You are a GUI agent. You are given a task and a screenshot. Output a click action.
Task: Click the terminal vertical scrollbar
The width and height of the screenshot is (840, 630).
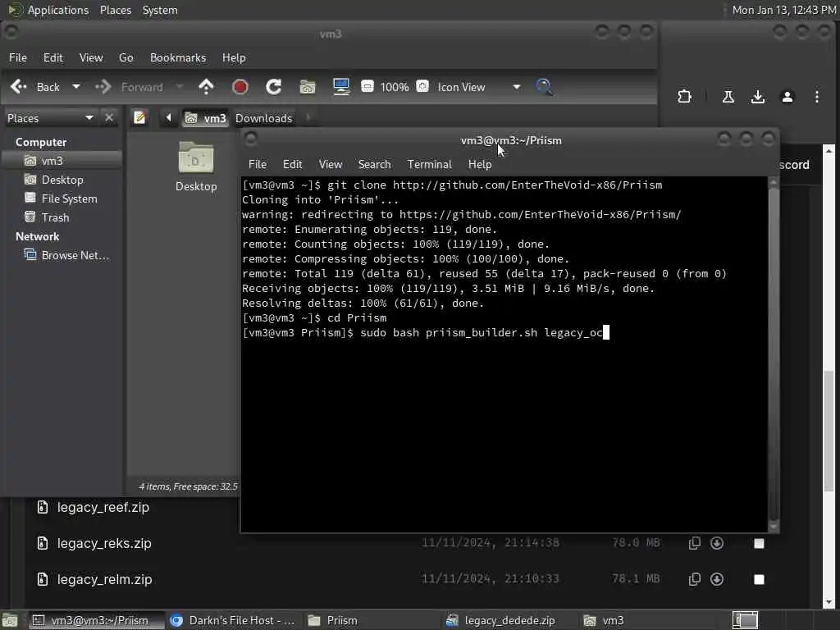[x=773, y=354]
